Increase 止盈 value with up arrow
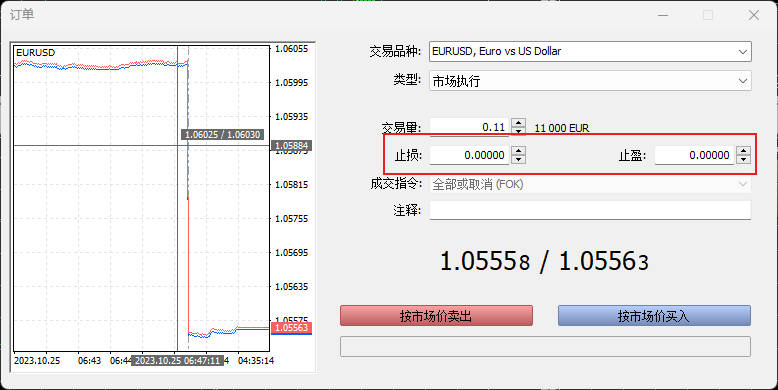Viewport: 778px width, 390px height. click(x=743, y=151)
